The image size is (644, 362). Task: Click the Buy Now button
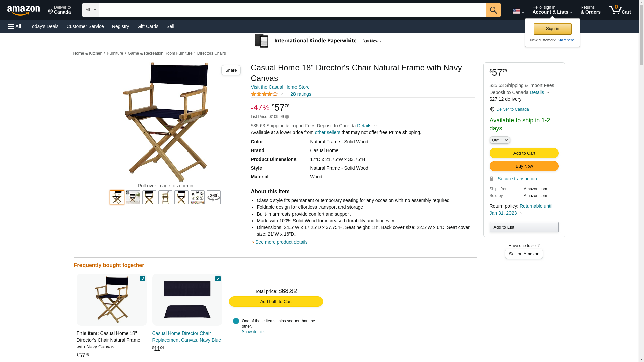coord(524,166)
